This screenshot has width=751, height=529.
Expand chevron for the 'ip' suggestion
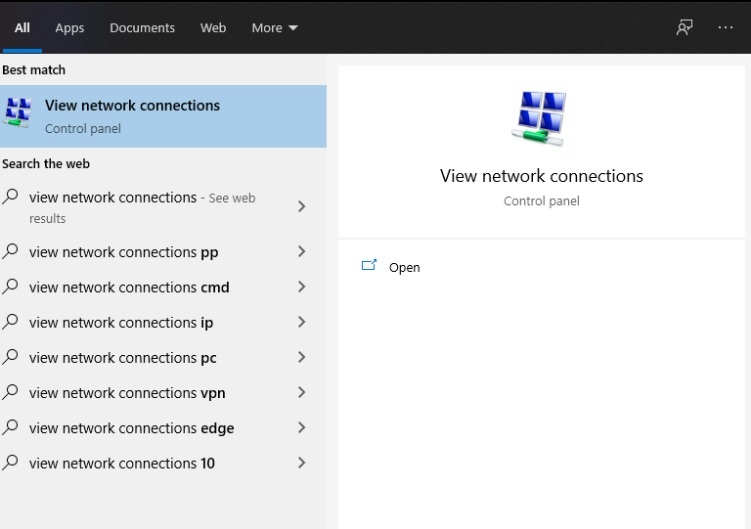[301, 322]
